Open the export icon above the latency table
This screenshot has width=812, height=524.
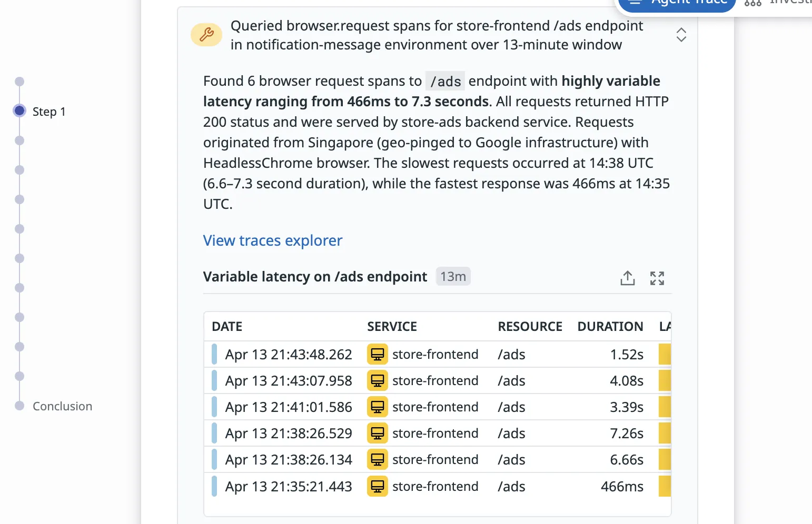[x=627, y=278]
